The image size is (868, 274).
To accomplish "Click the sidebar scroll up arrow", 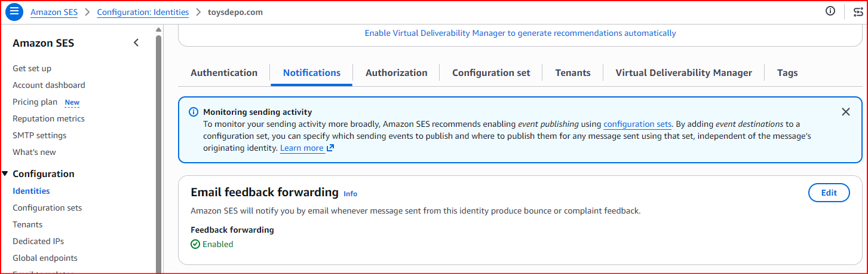I will click(158, 29).
